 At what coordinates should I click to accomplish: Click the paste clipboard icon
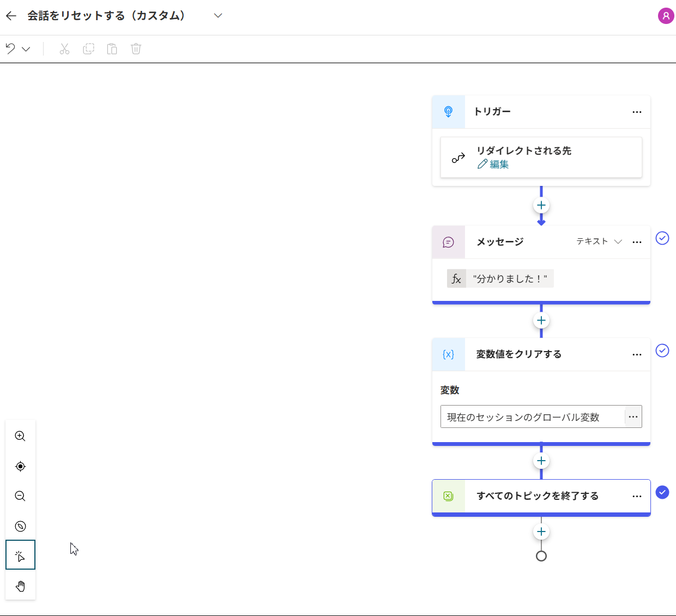click(112, 49)
